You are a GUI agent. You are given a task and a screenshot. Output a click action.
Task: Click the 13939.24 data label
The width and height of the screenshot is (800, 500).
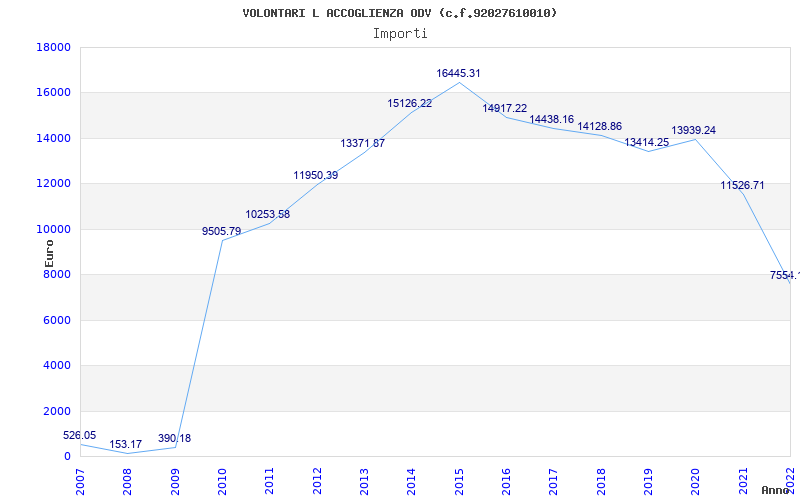pos(694,130)
